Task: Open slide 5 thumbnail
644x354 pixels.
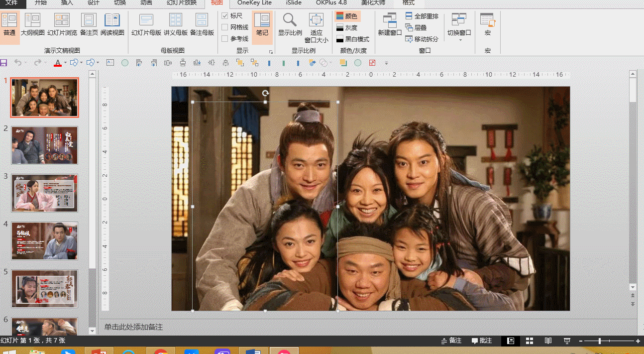Action: pos(45,289)
